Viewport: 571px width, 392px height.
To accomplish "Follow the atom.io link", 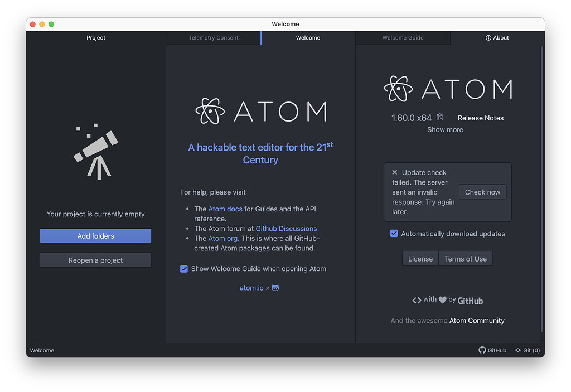I will (251, 288).
